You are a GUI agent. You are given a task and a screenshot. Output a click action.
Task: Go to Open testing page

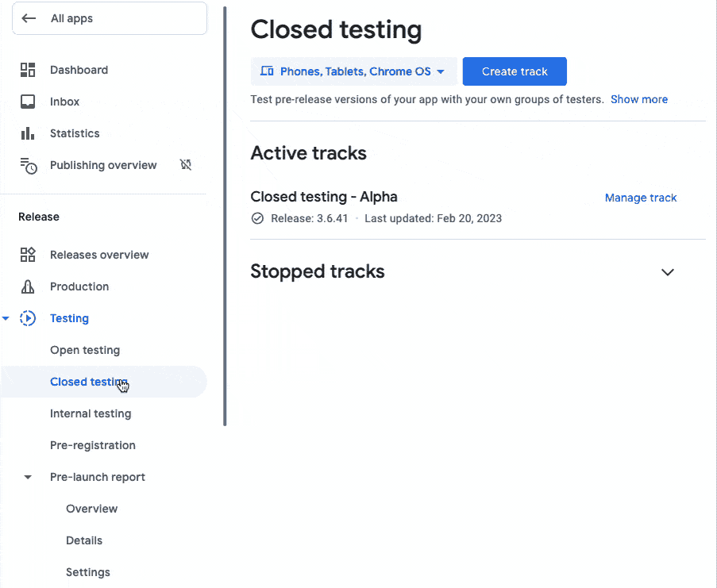click(x=85, y=350)
